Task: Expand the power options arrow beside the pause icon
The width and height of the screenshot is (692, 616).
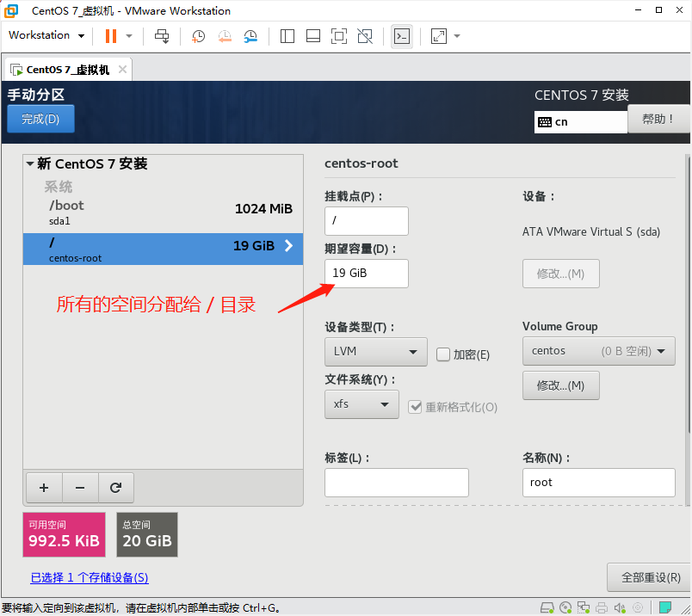Action: pos(129,36)
